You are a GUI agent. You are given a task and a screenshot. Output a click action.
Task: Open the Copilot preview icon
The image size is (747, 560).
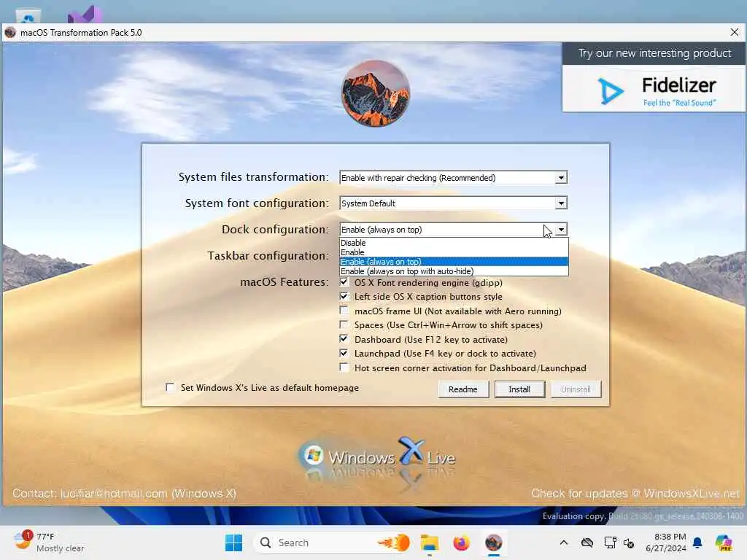click(x=724, y=542)
